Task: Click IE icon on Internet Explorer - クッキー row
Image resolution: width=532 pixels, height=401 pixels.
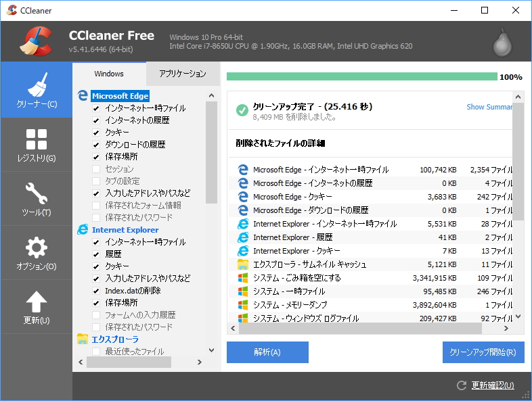Action: coord(243,251)
